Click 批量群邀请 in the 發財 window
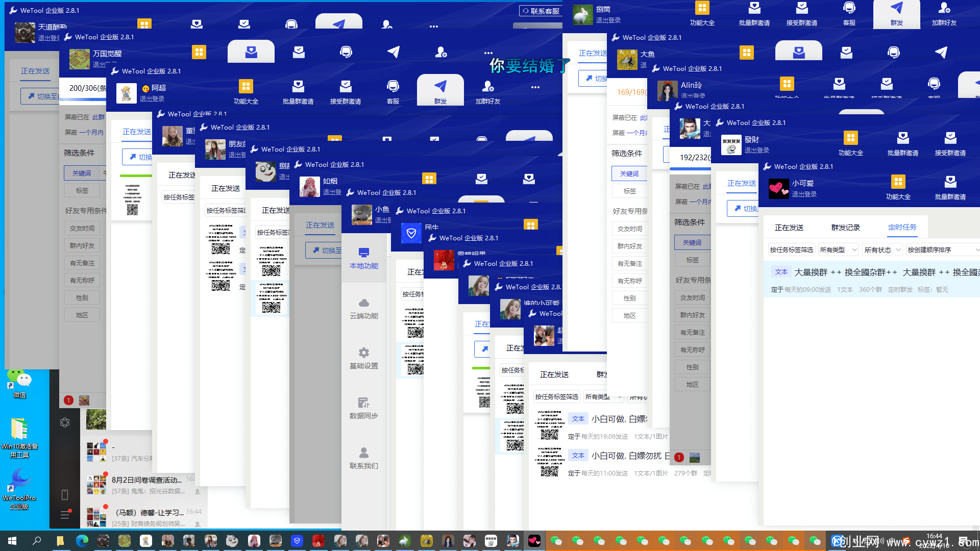The image size is (980, 551). pyautogui.click(x=902, y=143)
